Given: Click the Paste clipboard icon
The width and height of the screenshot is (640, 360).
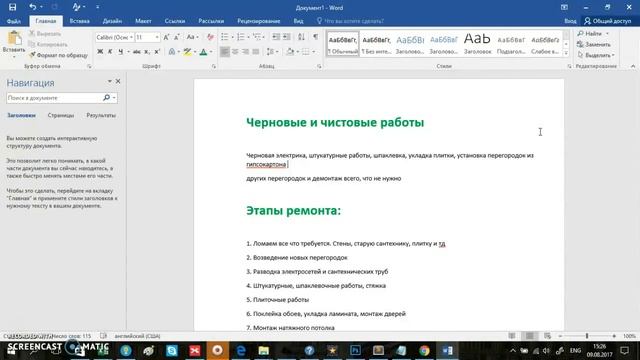Looking at the screenshot, I should click(14, 38).
